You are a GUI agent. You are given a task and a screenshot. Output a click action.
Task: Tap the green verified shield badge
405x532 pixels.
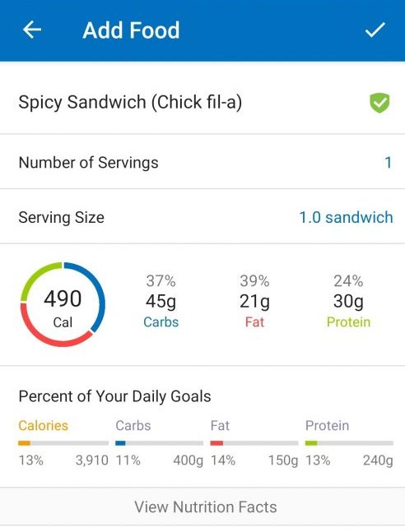point(379,103)
